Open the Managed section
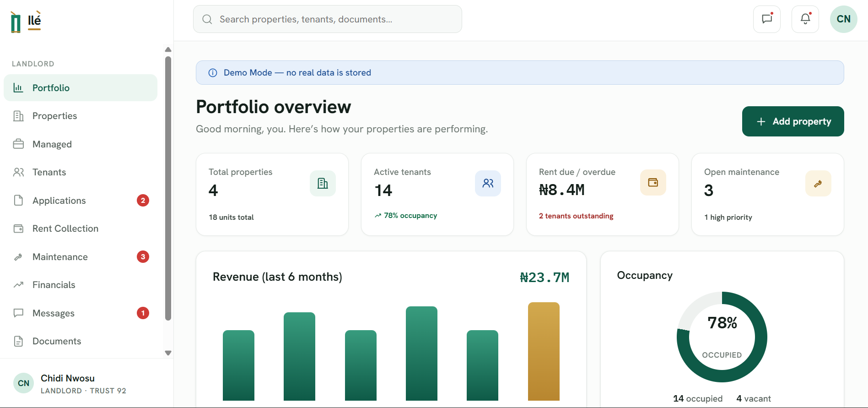The image size is (868, 408). (x=81, y=144)
